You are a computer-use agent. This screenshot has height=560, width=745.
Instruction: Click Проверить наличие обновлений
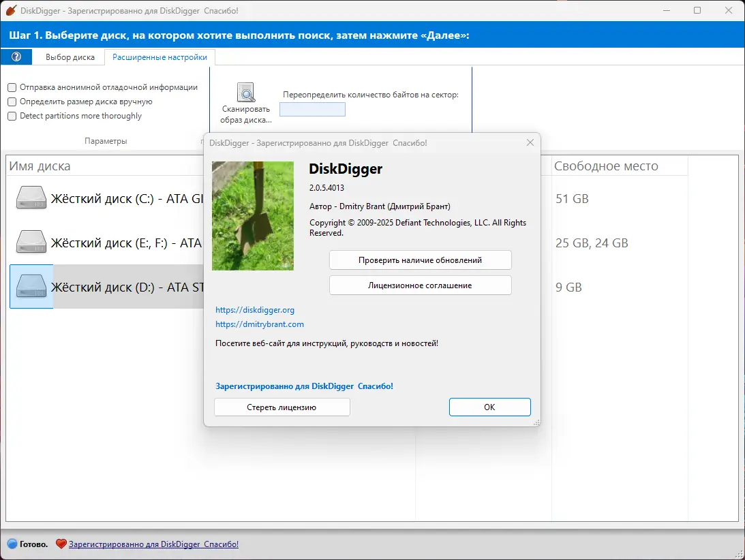point(420,260)
